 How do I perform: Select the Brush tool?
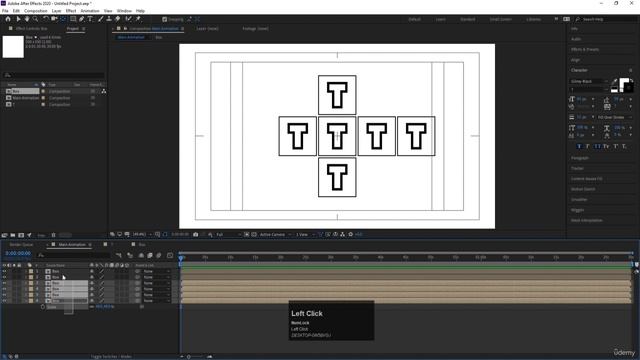100,19
